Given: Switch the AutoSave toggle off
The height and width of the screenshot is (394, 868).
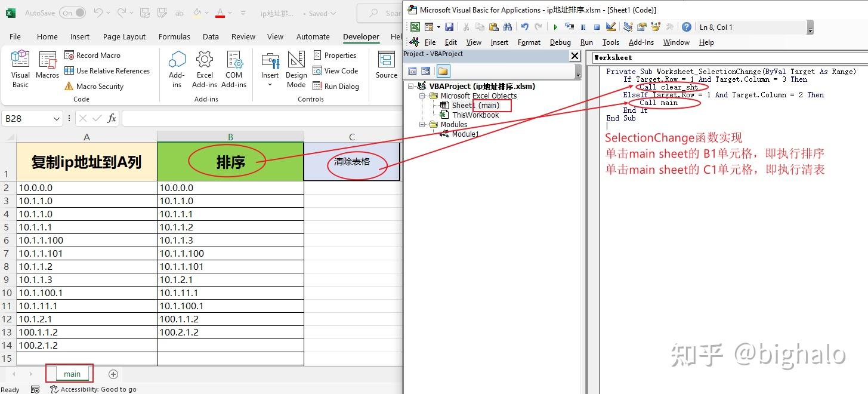Looking at the screenshot, I should pos(71,12).
